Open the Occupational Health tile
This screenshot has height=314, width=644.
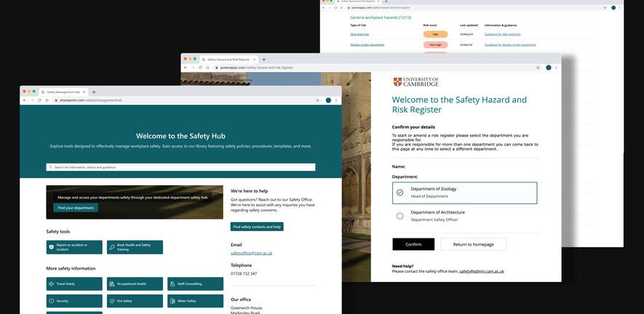click(135, 283)
